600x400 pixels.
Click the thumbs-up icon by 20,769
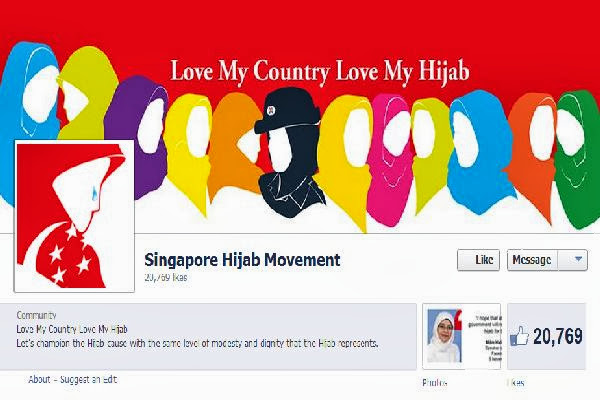tap(519, 336)
